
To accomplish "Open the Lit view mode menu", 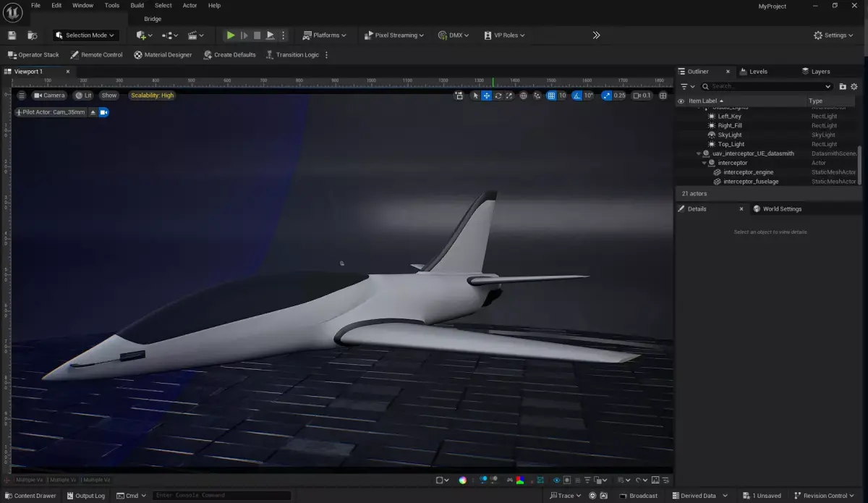I will pos(84,96).
